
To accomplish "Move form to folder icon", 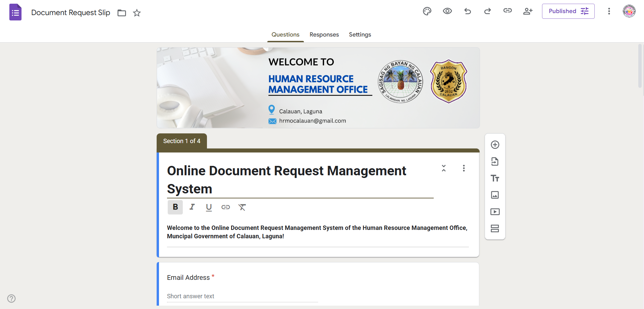I will [x=122, y=13].
